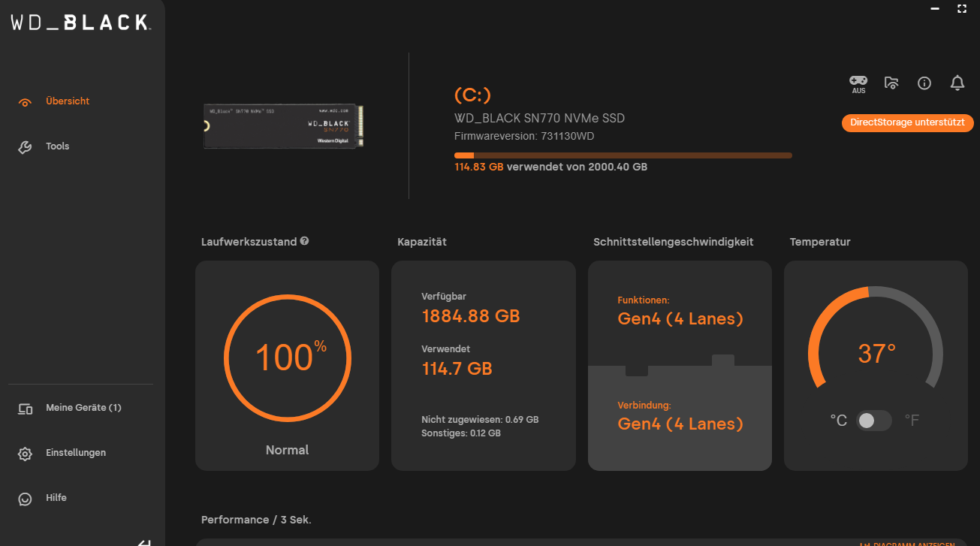Open the drive info circle icon
The image size is (980, 546).
click(924, 83)
